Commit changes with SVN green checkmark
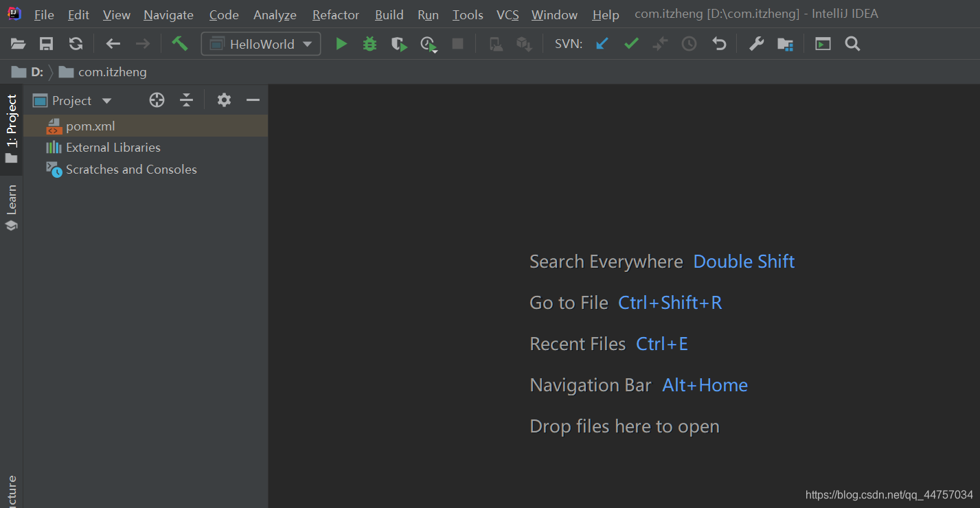 [x=631, y=45]
